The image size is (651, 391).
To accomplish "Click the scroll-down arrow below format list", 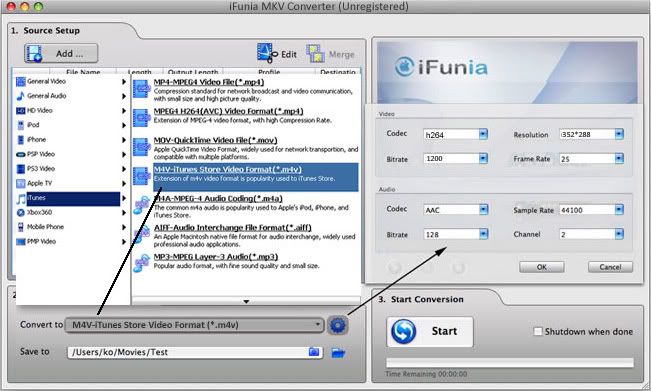I will coord(246,301).
